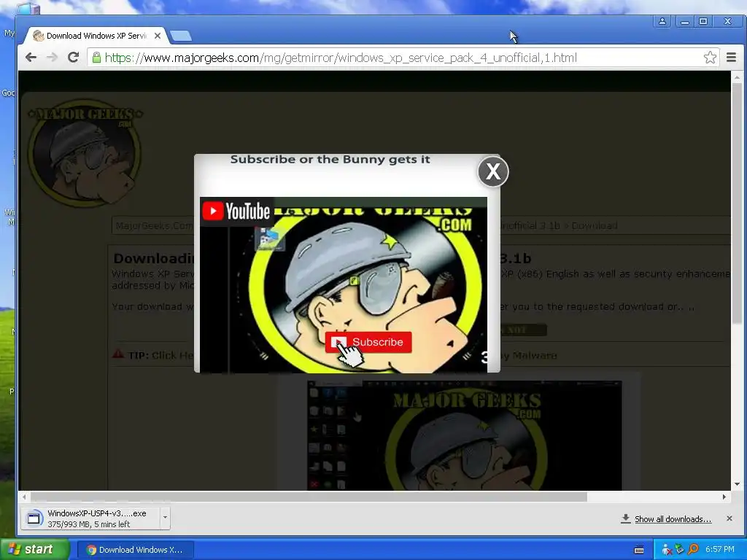Image resolution: width=747 pixels, height=560 pixels.
Task: Close the Download Windows XP tab
Action: [158, 36]
